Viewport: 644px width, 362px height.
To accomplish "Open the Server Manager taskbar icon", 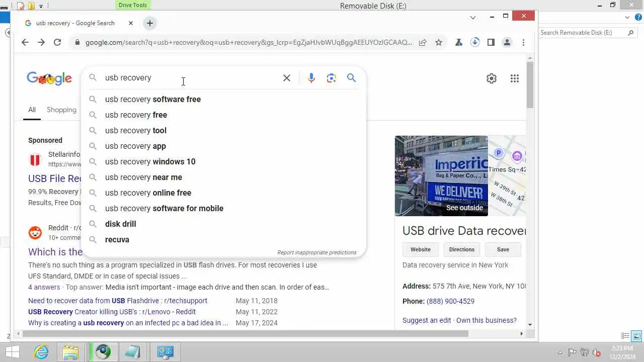I will 165,352.
